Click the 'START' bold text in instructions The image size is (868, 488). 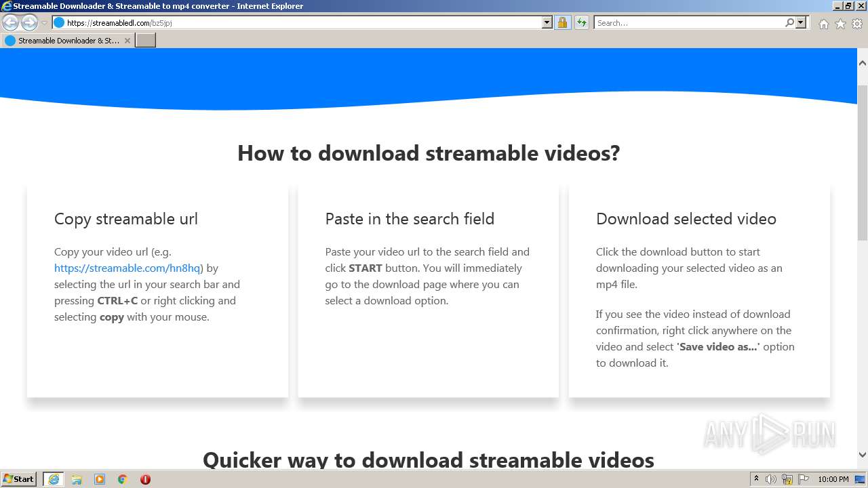coord(366,268)
